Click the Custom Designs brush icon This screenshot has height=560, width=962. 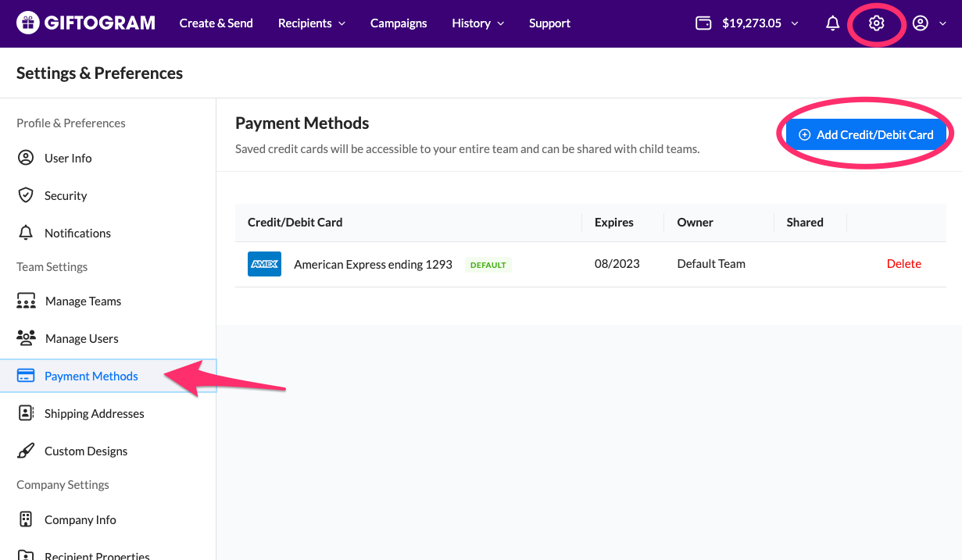point(26,451)
